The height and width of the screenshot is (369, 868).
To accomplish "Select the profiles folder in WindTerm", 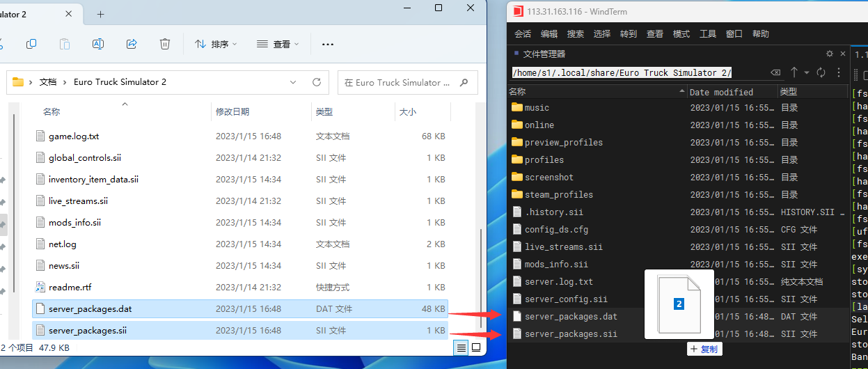I will 677,160.
